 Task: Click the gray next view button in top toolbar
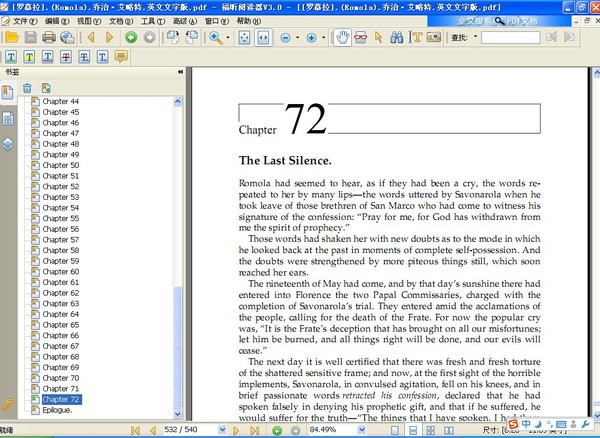(150, 37)
